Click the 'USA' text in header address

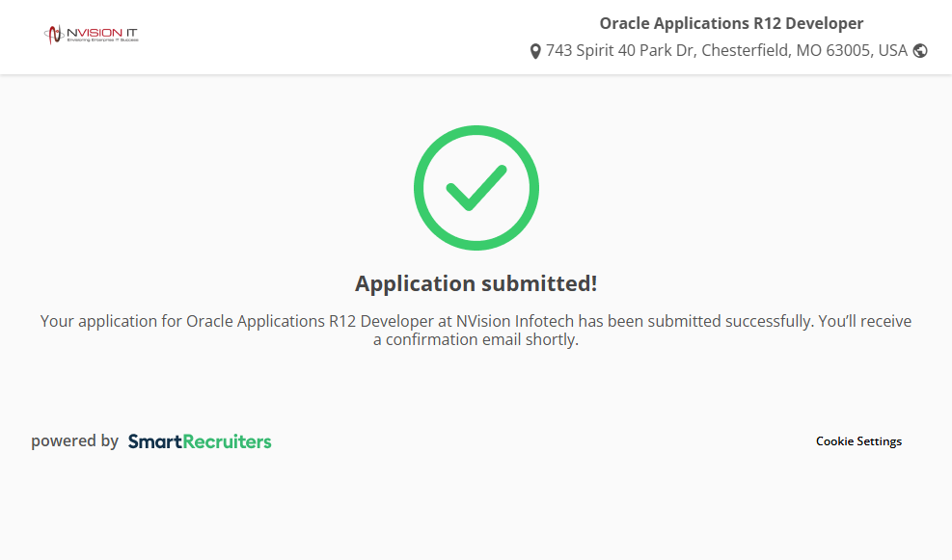point(892,50)
